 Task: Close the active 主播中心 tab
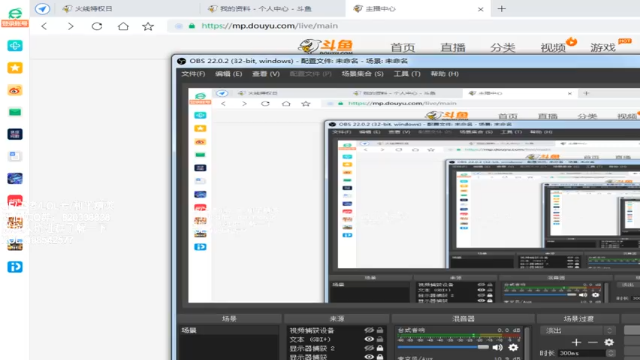pos(480,9)
